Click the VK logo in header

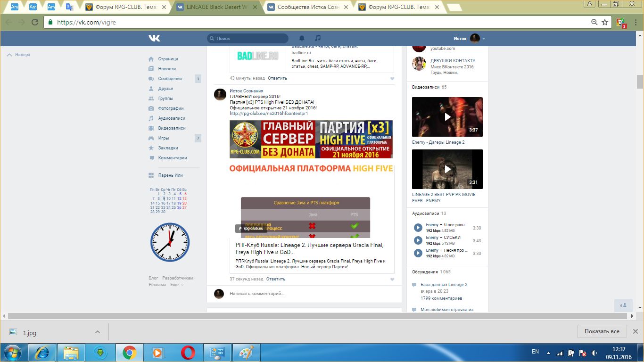coord(154,38)
